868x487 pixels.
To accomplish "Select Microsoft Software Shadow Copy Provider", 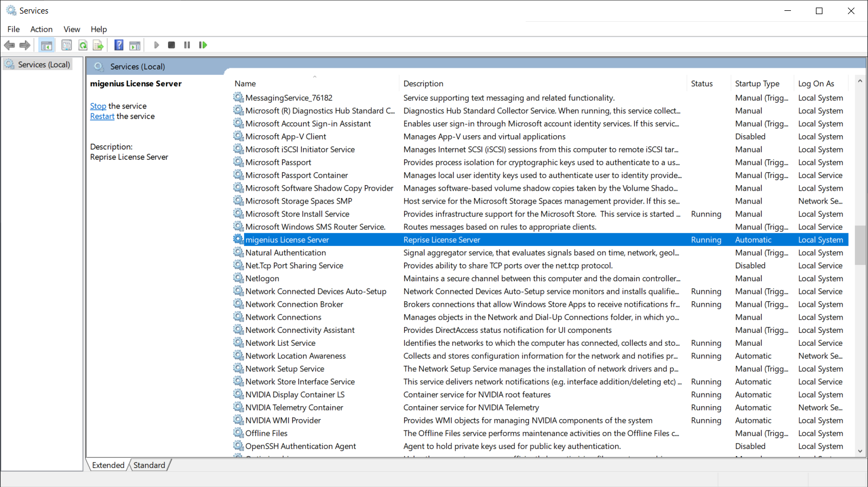I will click(x=320, y=188).
